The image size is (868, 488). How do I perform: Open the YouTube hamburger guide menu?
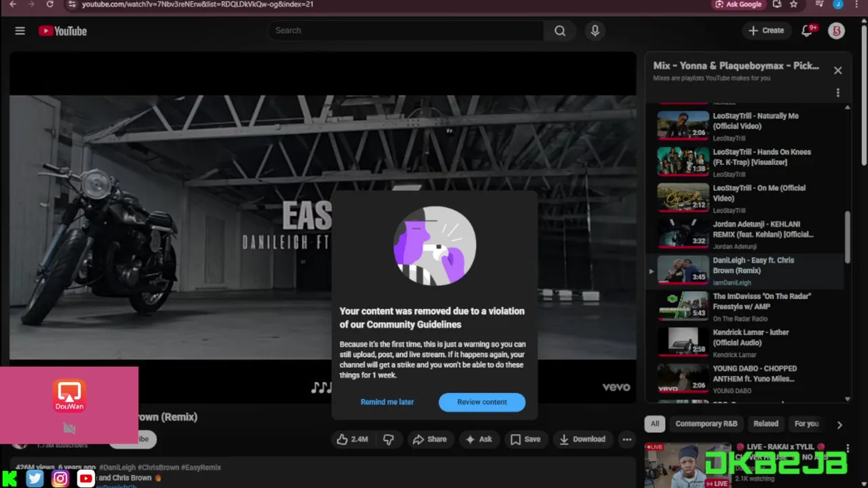pyautogui.click(x=20, y=30)
